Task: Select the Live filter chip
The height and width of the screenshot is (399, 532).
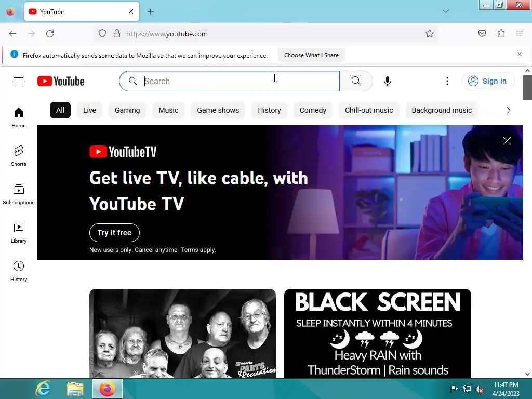Action: (x=89, y=110)
